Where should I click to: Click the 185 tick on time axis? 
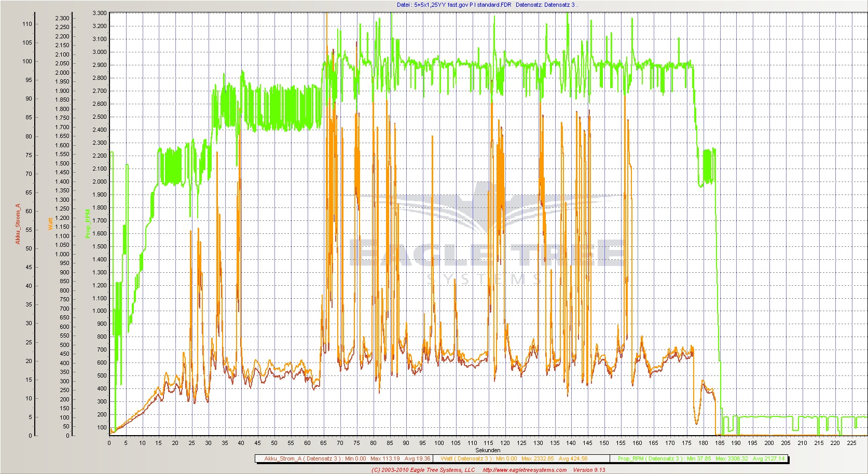720,443
